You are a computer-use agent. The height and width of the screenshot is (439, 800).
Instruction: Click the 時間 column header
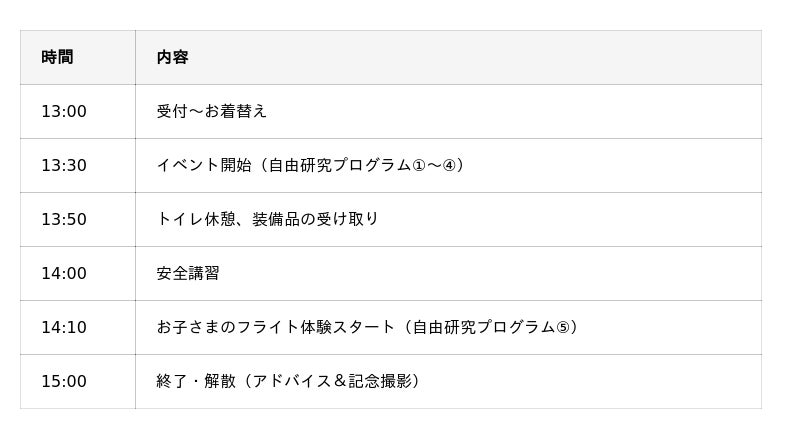pos(57,57)
